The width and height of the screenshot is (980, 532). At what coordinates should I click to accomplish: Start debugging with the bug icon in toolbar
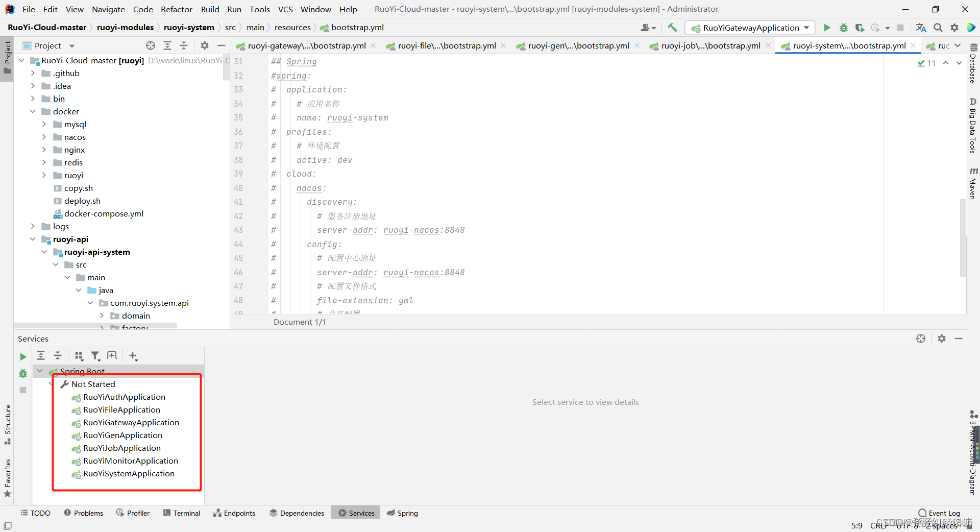coord(843,28)
